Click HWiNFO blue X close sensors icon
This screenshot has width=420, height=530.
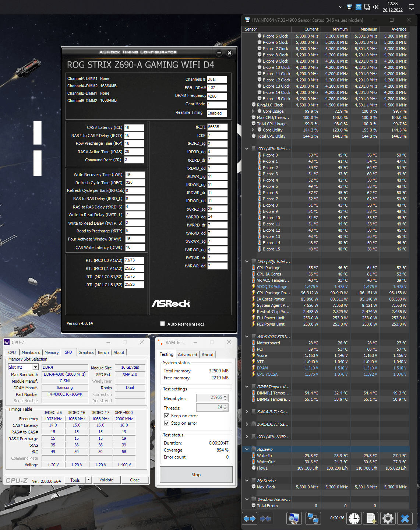pos(405,519)
